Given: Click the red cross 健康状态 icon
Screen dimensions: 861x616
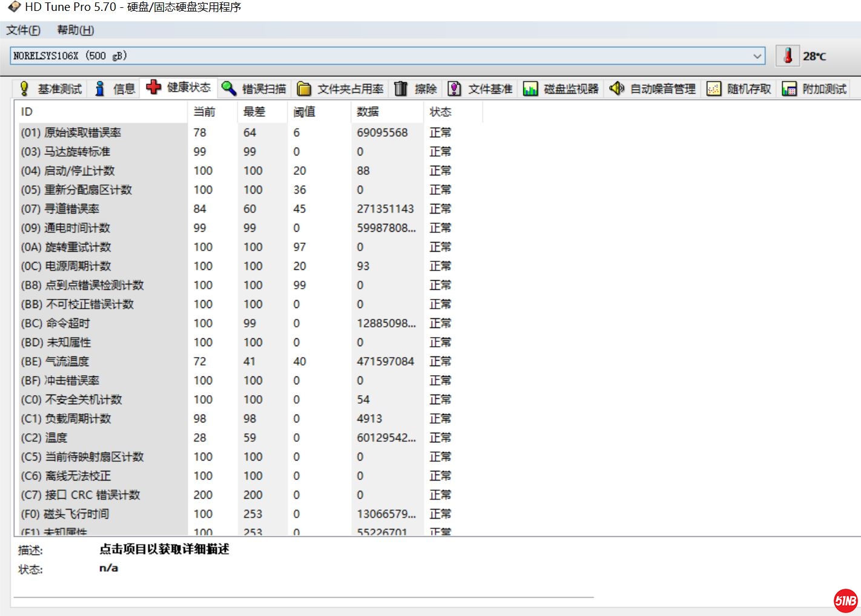Looking at the screenshot, I should [154, 88].
